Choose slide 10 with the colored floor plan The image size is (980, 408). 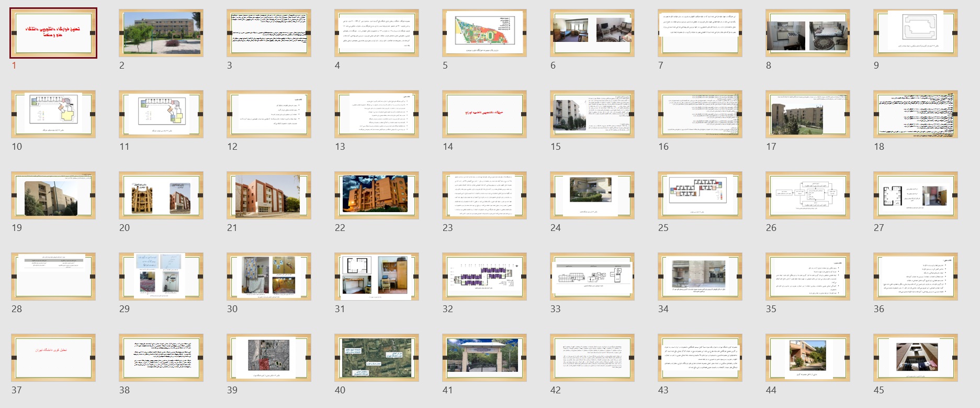(53, 114)
